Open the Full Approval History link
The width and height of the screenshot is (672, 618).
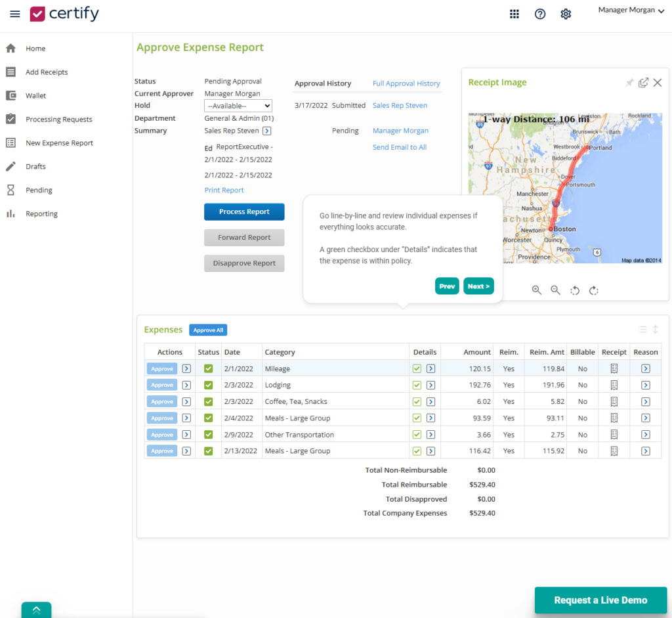[406, 83]
